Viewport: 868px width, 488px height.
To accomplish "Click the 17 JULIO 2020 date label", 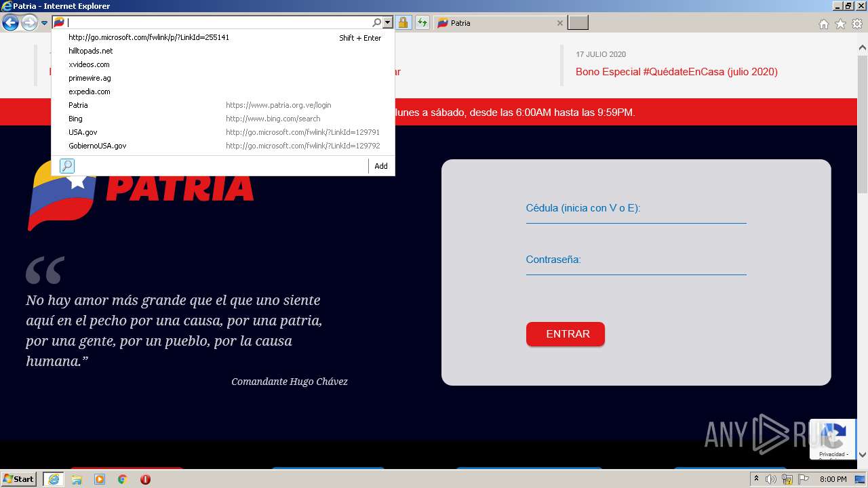I will 601,54.
